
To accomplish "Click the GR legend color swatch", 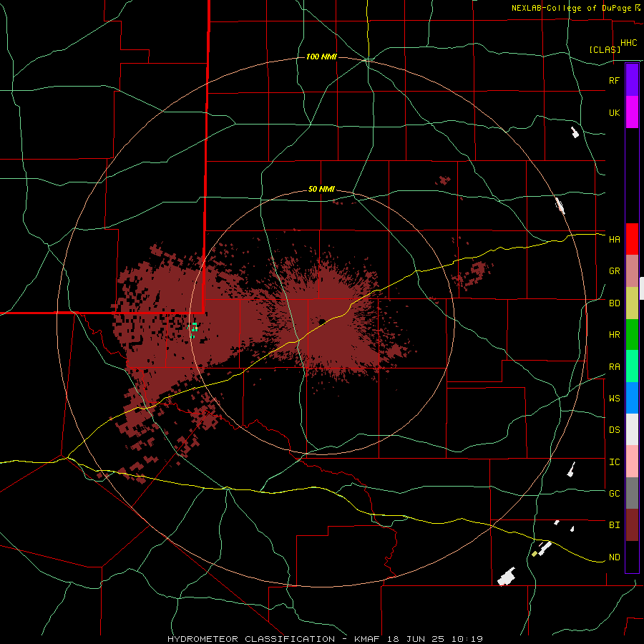I will (632, 271).
